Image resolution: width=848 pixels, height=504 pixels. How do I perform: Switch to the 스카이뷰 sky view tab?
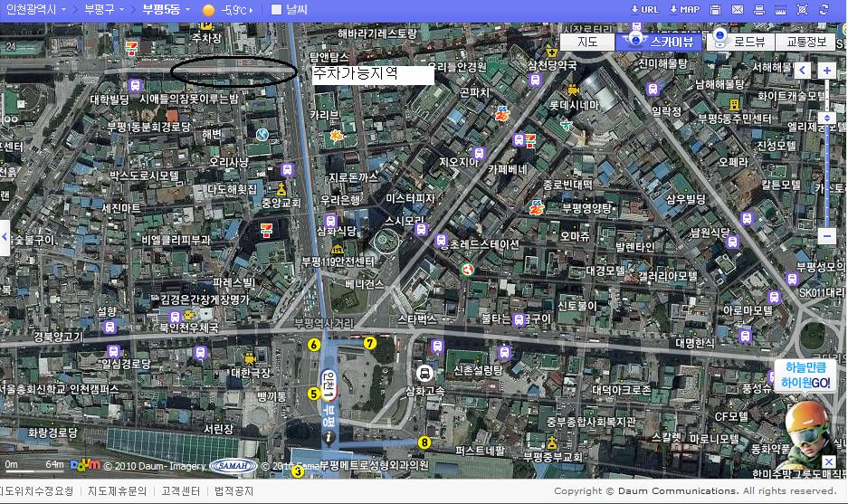(662, 41)
